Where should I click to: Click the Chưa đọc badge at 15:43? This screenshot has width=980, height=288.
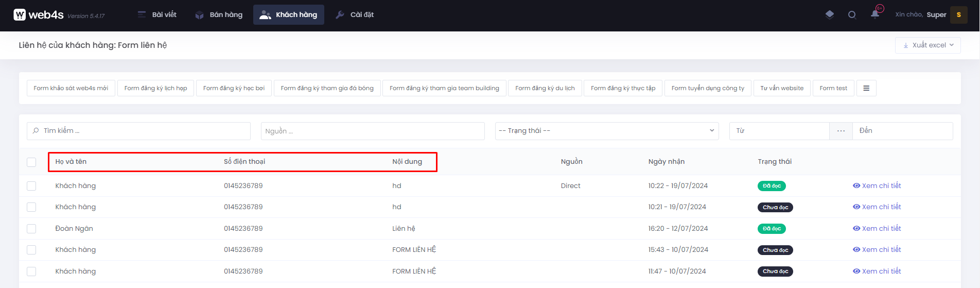tap(775, 250)
